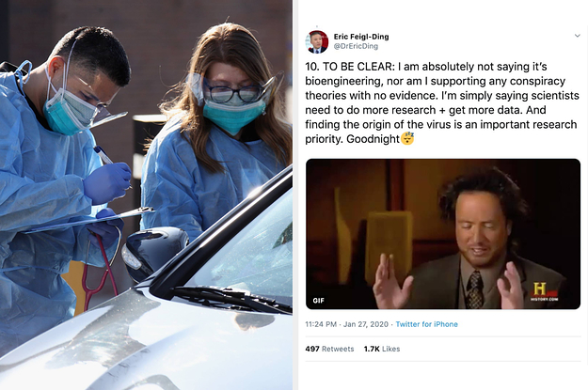Open the Eric Feigl-Ding display name
The image size is (588, 390).
pyautogui.click(x=361, y=37)
